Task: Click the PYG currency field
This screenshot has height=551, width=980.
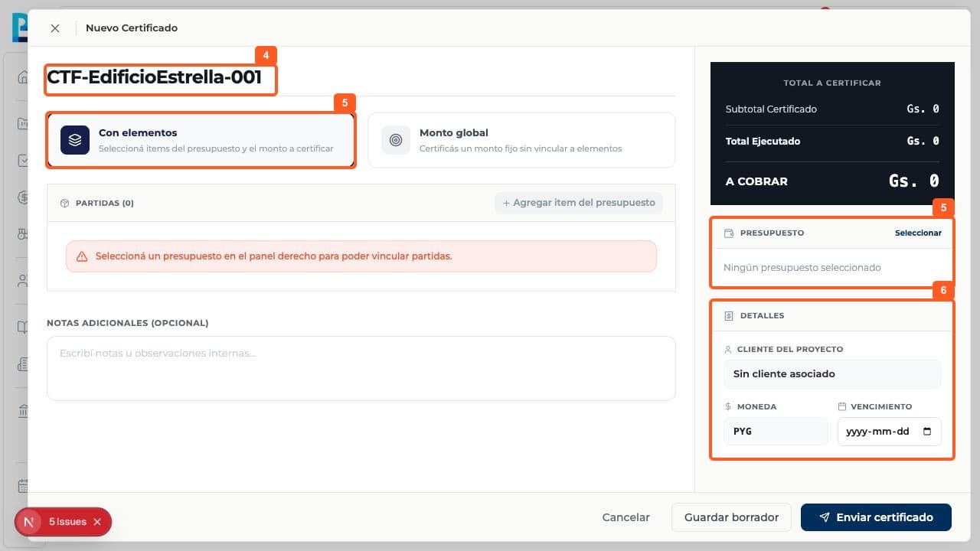Action: coord(776,432)
